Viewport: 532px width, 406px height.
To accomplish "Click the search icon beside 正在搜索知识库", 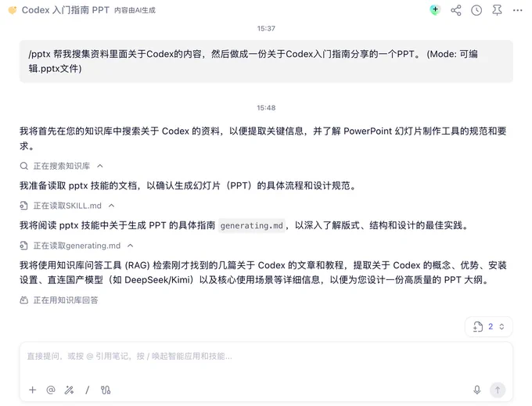I will tap(23, 166).
